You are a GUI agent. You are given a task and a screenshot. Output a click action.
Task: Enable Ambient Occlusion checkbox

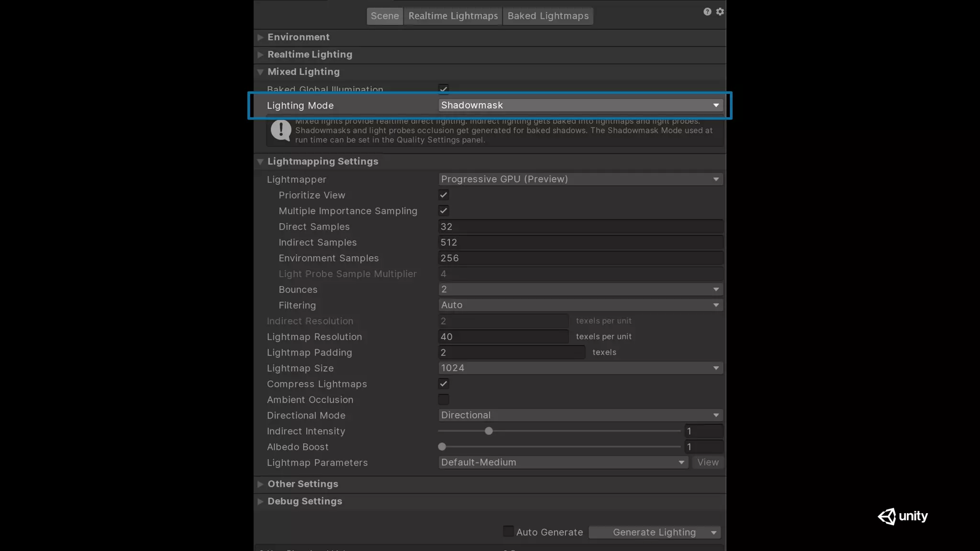pyautogui.click(x=444, y=400)
